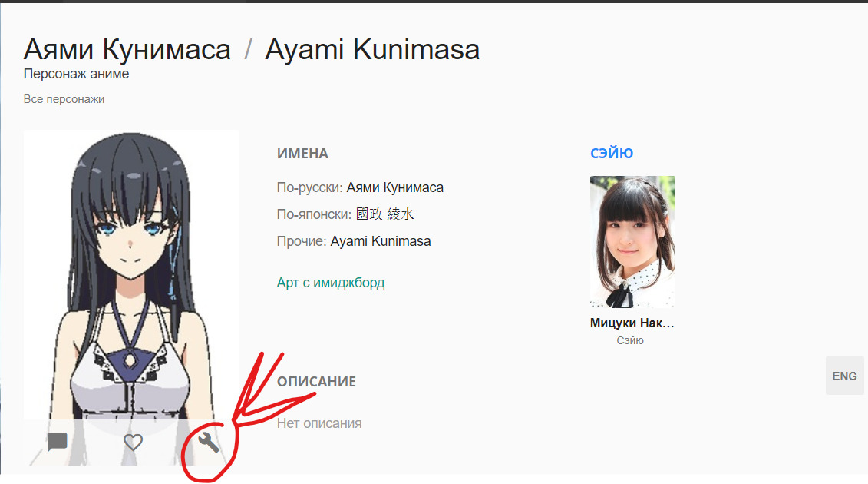This screenshot has height=484, width=868.
Task: Click the wrench edit icon
Action: pos(208,442)
